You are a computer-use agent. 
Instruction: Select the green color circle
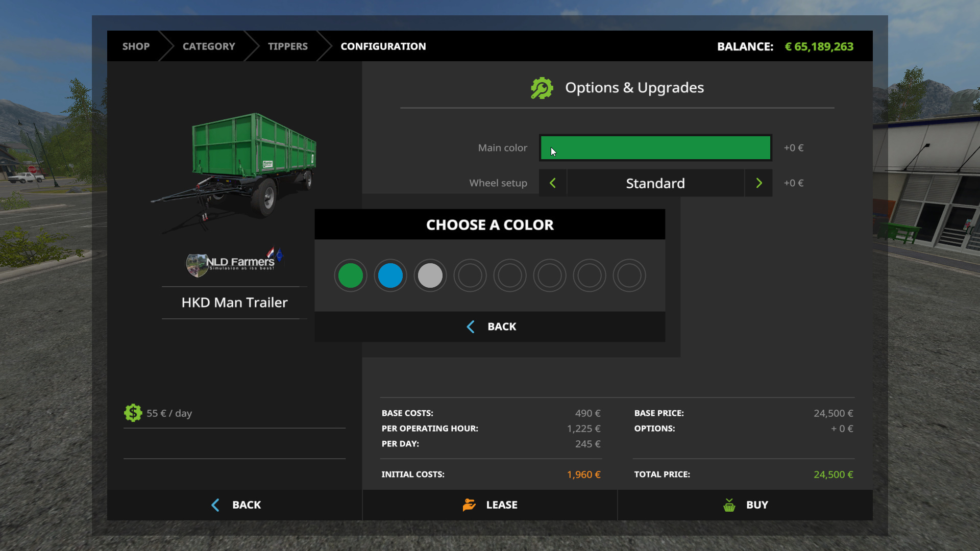[350, 275]
